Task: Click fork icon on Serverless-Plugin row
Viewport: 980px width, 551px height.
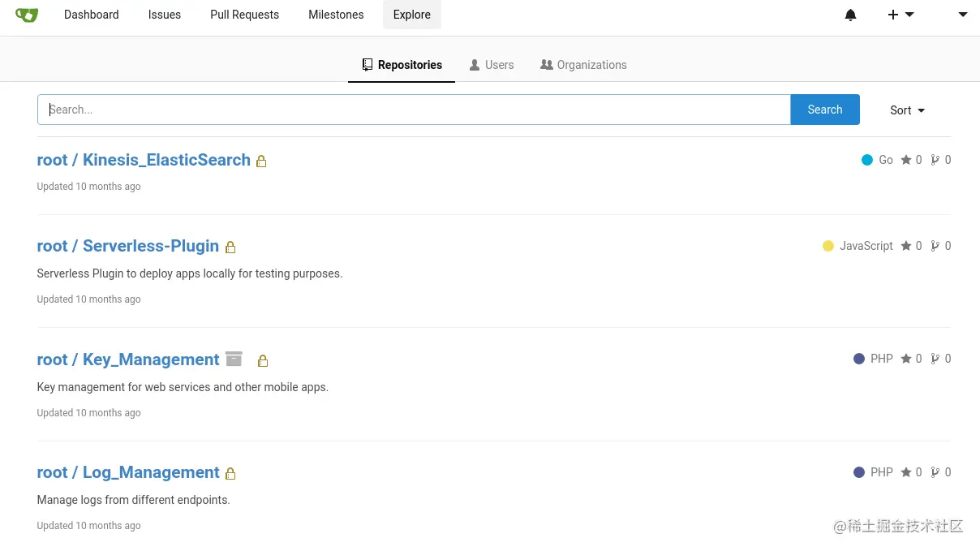Action: tap(935, 246)
